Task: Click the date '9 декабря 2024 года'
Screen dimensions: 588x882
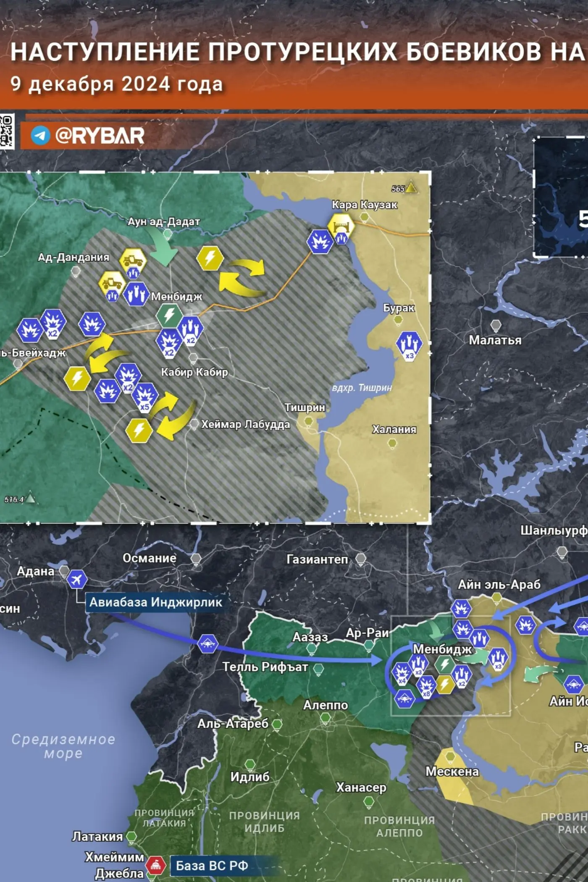Action: [117, 84]
